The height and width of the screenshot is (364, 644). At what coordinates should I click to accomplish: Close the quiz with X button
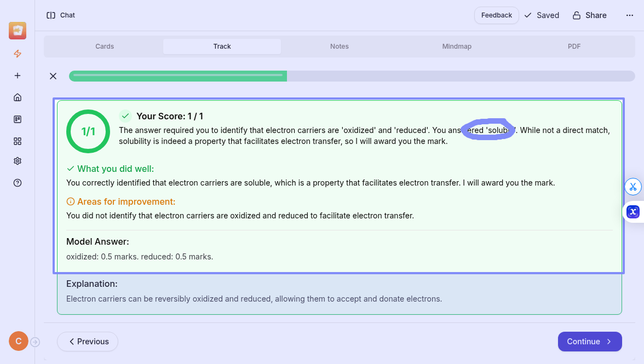(x=53, y=76)
